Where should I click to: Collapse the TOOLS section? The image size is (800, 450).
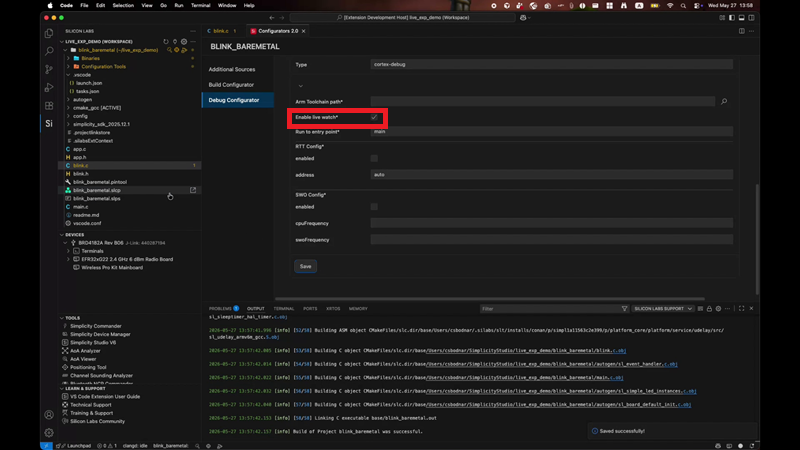coord(62,318)
